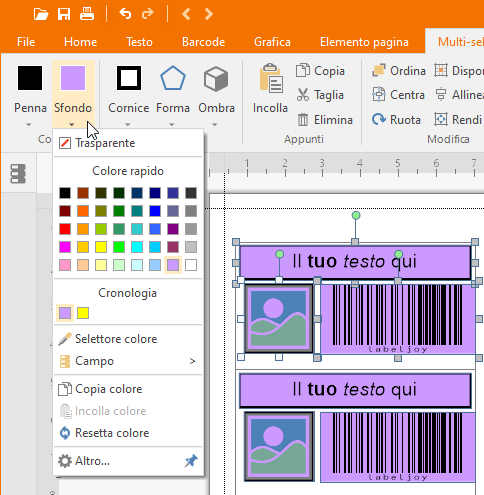Expand the Forma dropdown arrow

click(172, 125)
